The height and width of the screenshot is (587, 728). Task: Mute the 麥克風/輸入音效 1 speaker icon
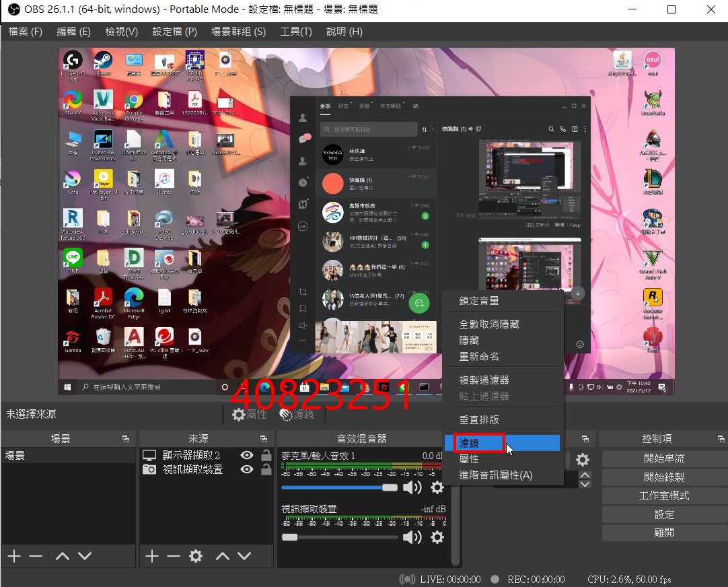pyautogui.click(x=412, y=487)
